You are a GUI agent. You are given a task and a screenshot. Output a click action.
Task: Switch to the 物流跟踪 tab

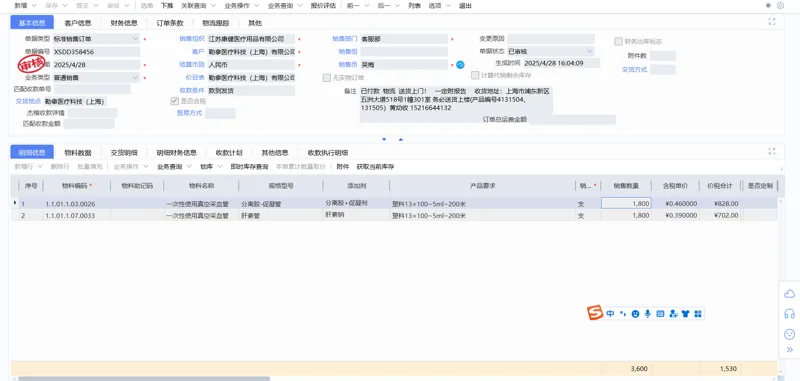pyautogui.click(x=215, y=23)
